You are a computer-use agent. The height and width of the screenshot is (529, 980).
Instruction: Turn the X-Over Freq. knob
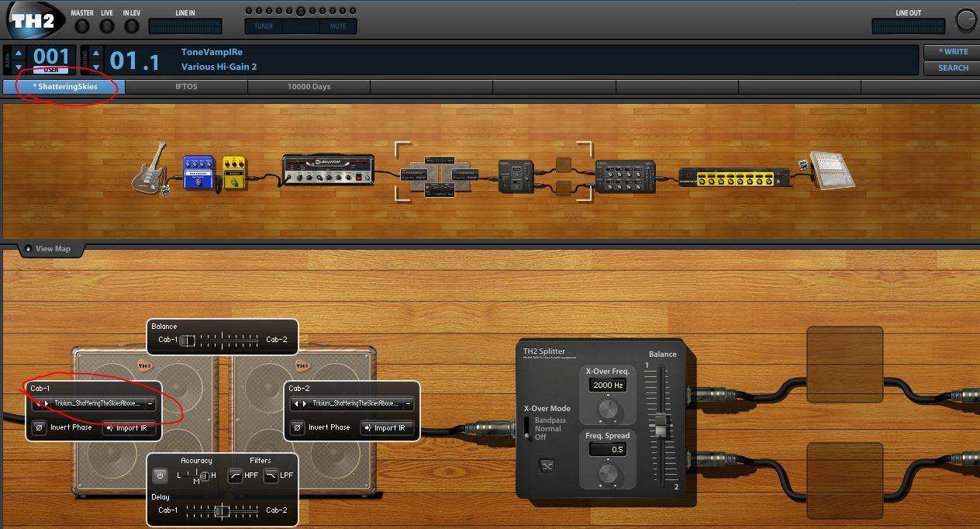coord(608,408)
